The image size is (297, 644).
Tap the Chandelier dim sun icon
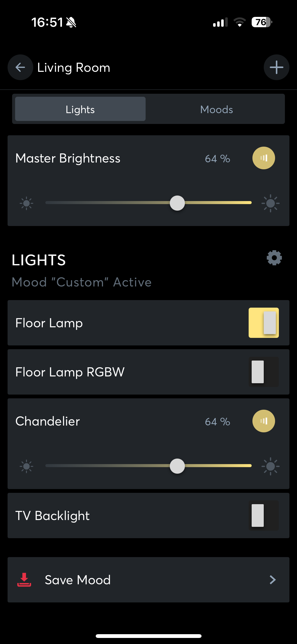26,466
